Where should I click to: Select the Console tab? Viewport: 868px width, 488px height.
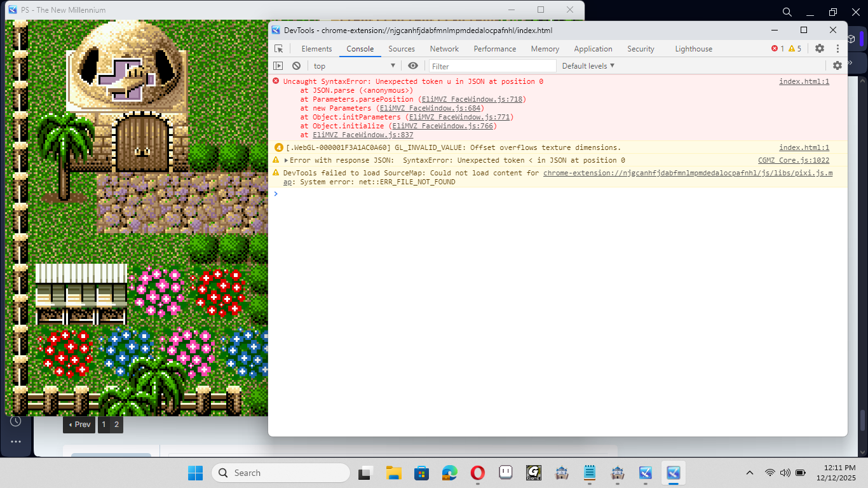click(360, 49)
